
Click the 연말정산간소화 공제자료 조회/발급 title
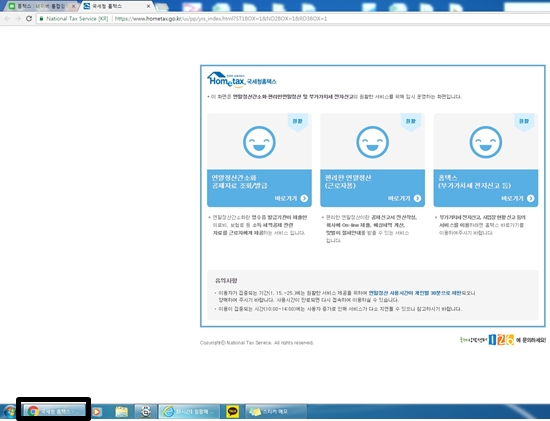pyautogui.click(x=239, y=182)
